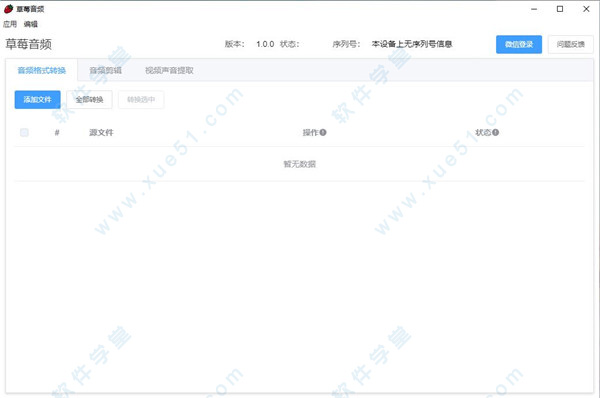This screenshot has width=600, height=398.
Task: Click the 添加文件 button
Action: (x=38, y=100)
